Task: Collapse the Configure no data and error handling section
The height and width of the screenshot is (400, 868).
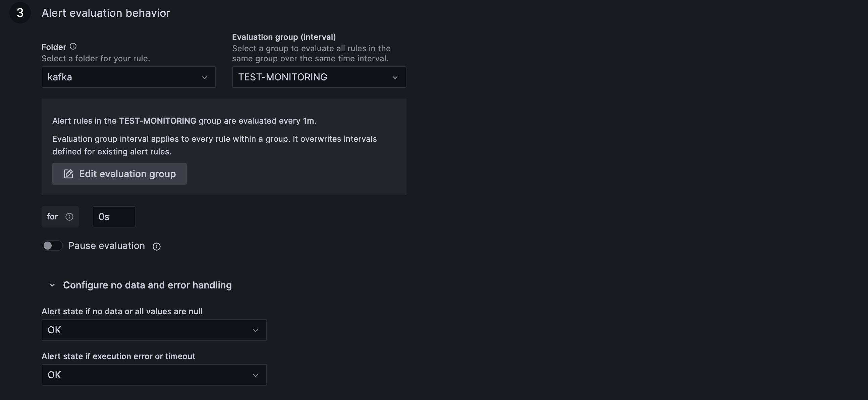Action: tap(52, 285)
